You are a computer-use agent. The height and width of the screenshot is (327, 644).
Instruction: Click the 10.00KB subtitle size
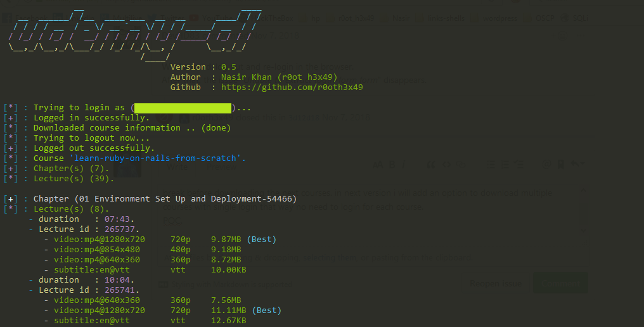pos(228,270)
